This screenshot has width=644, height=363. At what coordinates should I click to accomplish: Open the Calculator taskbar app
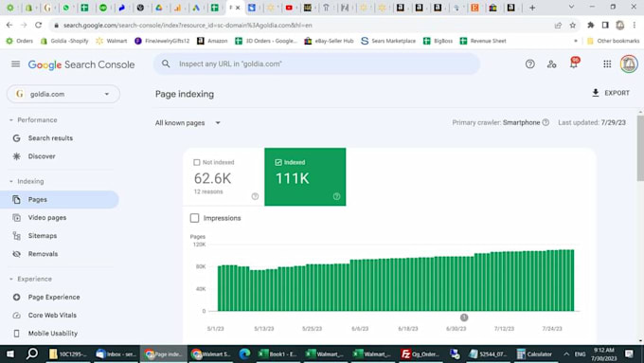(x=535, y=354)
